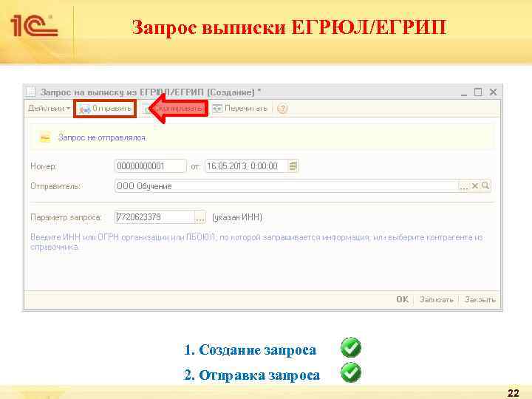Click the Параметр запроса input 7720623379
Viewport: 532px width, 399px height.
click(154, 217)
